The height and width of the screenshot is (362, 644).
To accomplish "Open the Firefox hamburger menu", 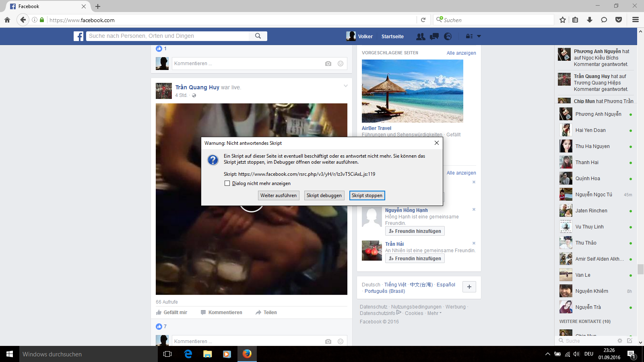I will point(636,20).
